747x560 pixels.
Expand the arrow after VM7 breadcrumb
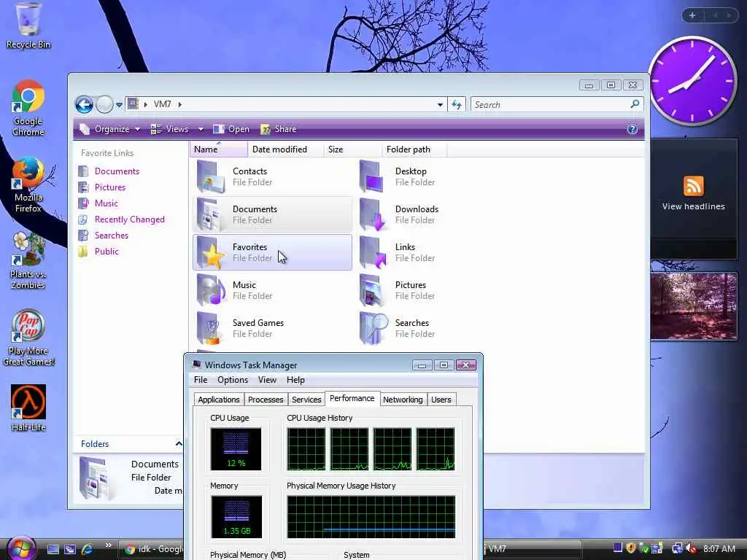pos(179,104)
